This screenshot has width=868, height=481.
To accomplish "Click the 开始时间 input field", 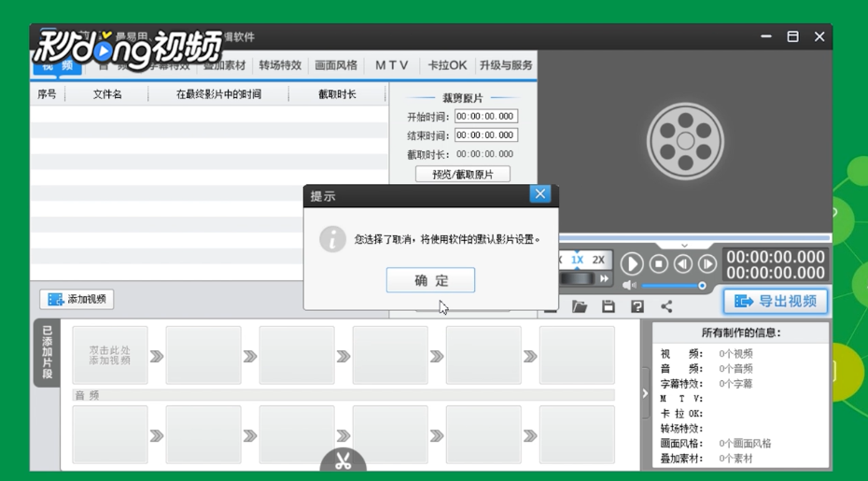I will point(486,117).
